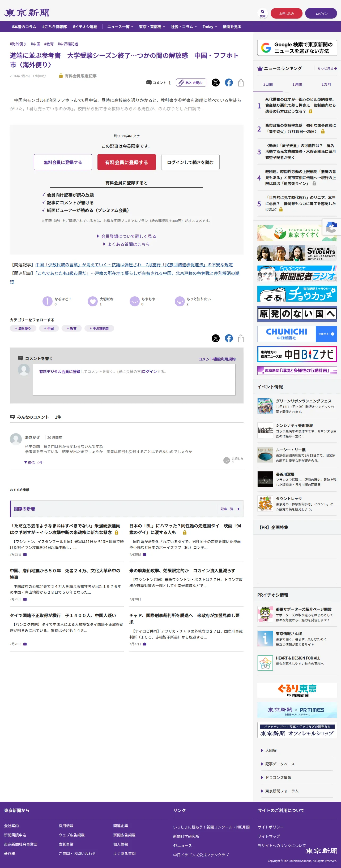
Task: Open the share icon below the category follow tags
Action: pyautogui.click(x=241, y=338)
